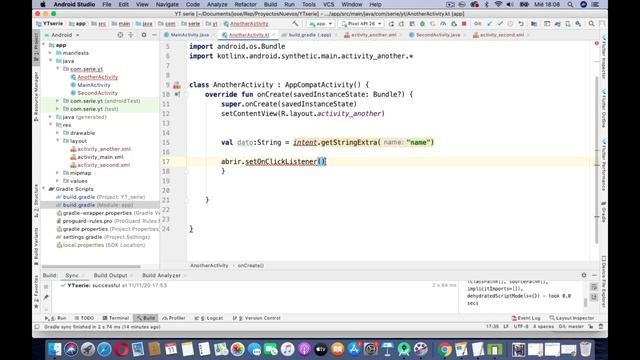Click the red Stop button in toolbar
The height and width of the screenshot is (360, 640).
[x=464, y=24]
